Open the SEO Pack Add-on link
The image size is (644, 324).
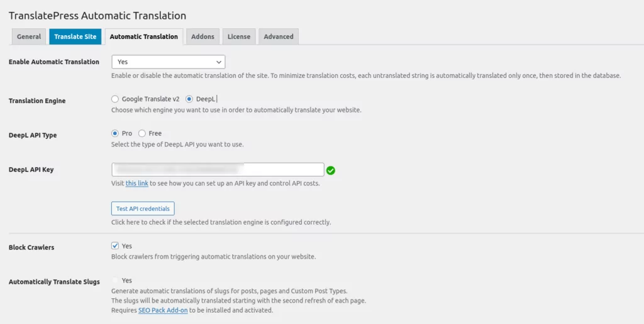[163, 310]
